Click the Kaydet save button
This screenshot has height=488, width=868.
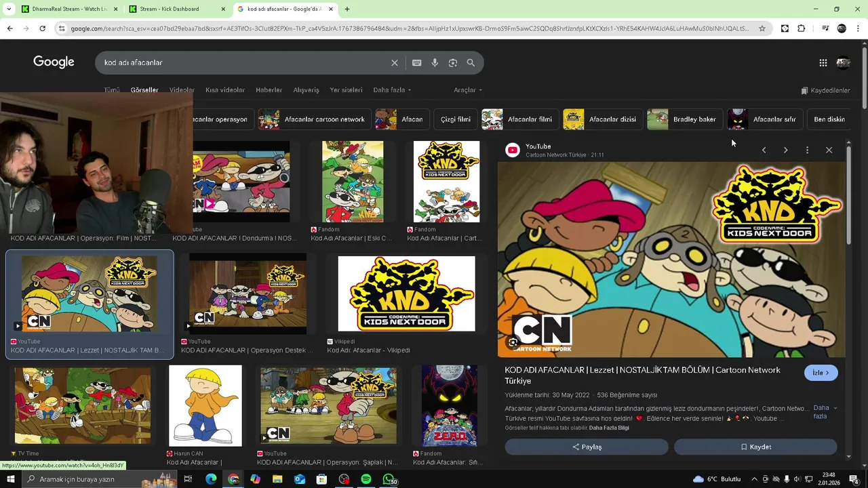point(755,447)
